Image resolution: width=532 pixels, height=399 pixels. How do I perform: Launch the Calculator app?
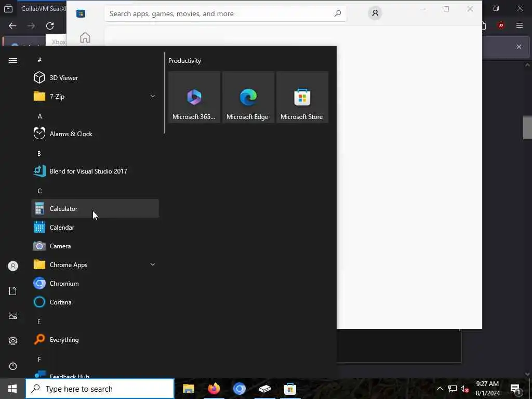pyautogui.click(x=95, y=208)
